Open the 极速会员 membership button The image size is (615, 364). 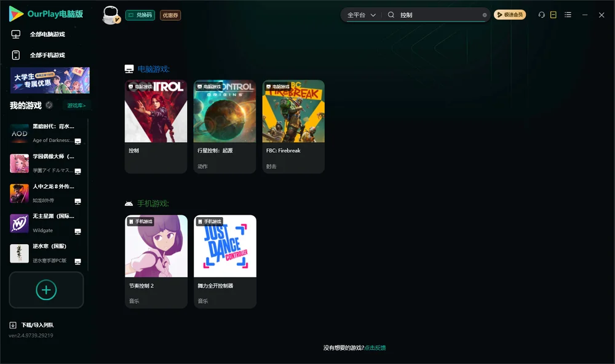click(510, 15)
